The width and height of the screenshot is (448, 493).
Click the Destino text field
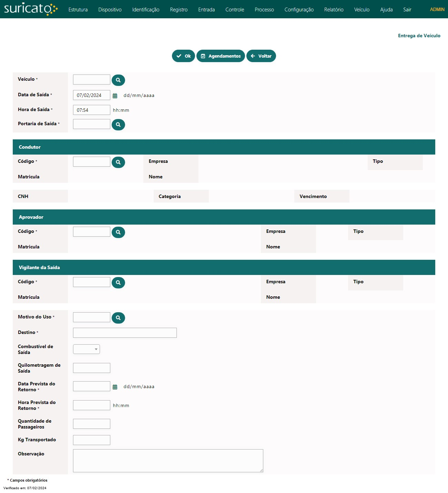125,333
